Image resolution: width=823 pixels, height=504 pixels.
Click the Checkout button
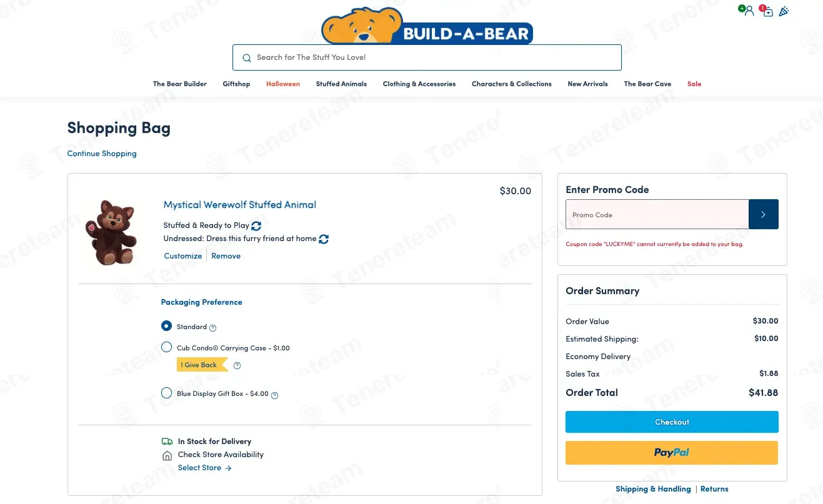point(672,422)
